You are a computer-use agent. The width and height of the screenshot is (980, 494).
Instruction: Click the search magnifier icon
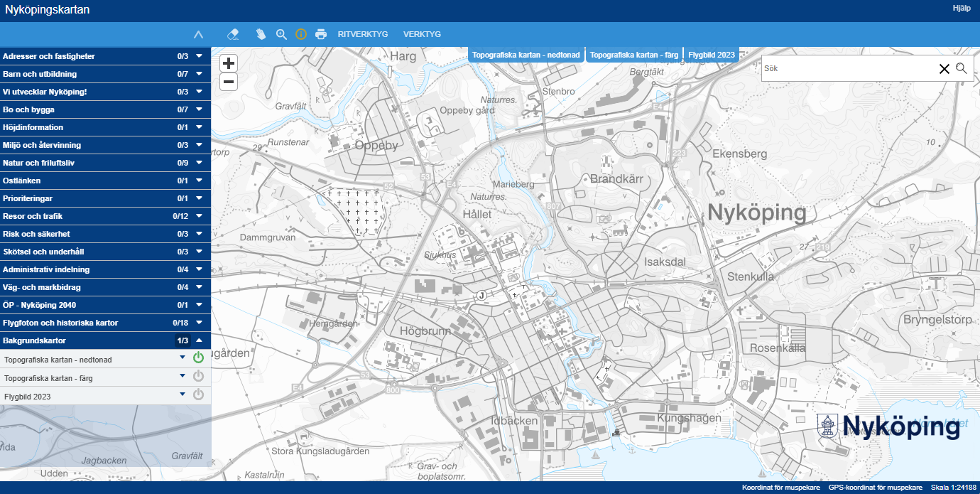click(x=962, y=68)
